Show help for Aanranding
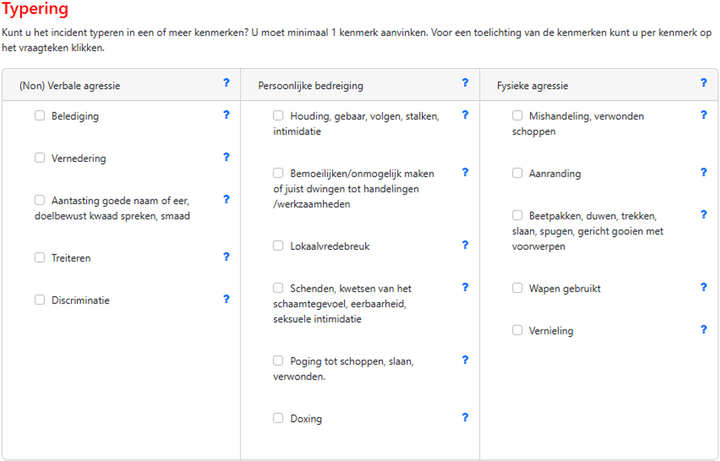This screenshot has width=720, height=461. pyautogui.click(x=704, y=172)
